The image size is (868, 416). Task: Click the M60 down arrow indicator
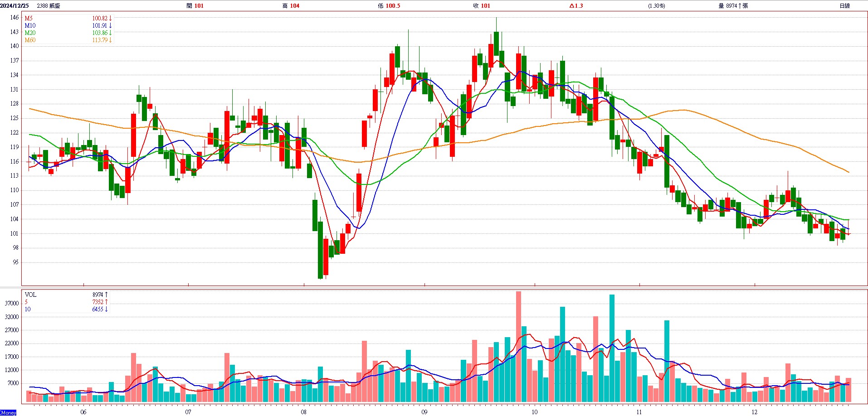point(110,40)
